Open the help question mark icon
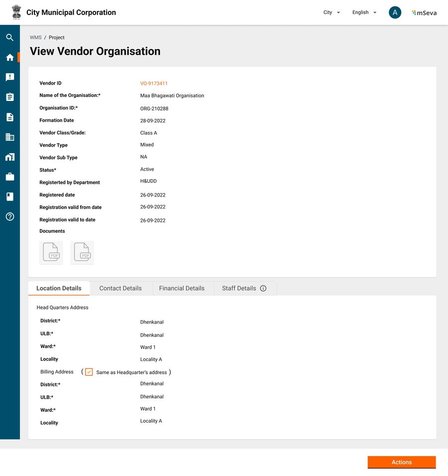 tap(9, 216)
